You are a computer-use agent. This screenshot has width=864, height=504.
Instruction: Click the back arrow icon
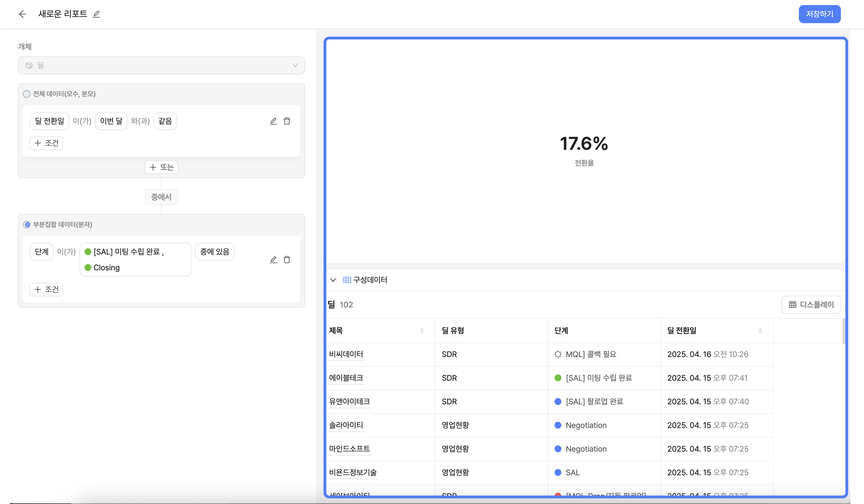(x=23, y=14)
